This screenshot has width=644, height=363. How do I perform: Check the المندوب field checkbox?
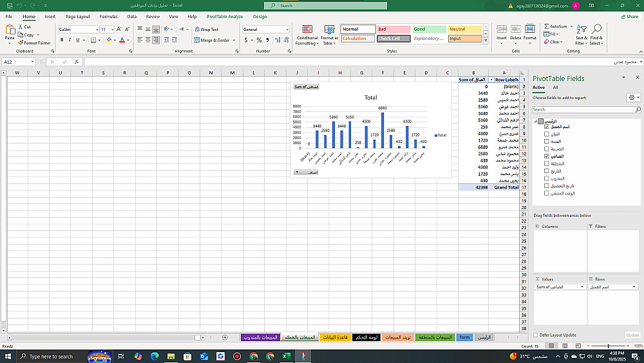pos(547,178)
